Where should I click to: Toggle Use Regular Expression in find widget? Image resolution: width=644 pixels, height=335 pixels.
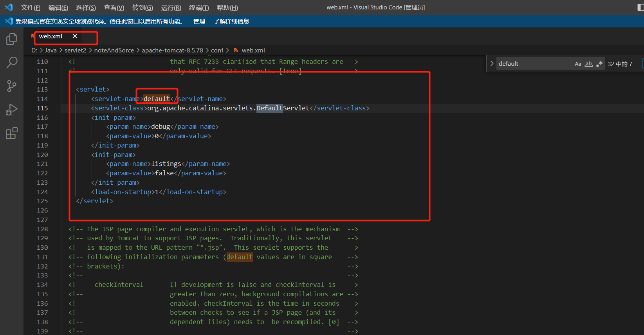click(x=599, y=64)
